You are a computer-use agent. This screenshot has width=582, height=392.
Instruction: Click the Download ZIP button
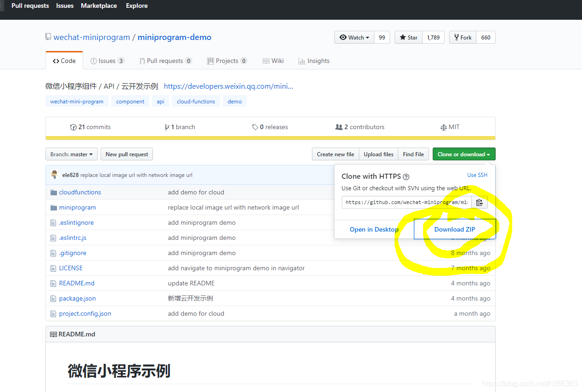(x=455, y=229)
